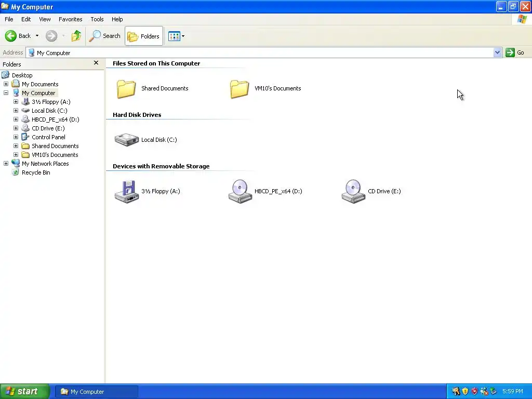Open the Tools menu
The image size is (532, 399).
(97, 19)
